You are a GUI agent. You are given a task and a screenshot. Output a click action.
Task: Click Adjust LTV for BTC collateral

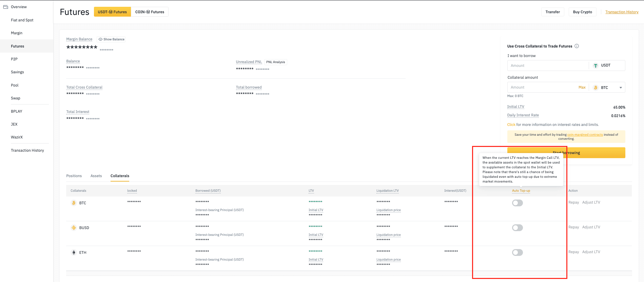pos(591,202)
